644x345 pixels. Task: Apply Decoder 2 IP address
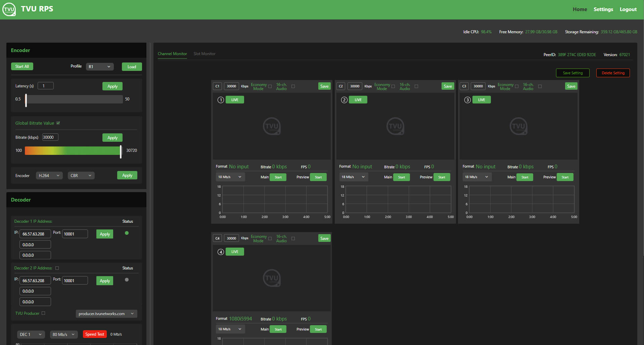(105, 281)
